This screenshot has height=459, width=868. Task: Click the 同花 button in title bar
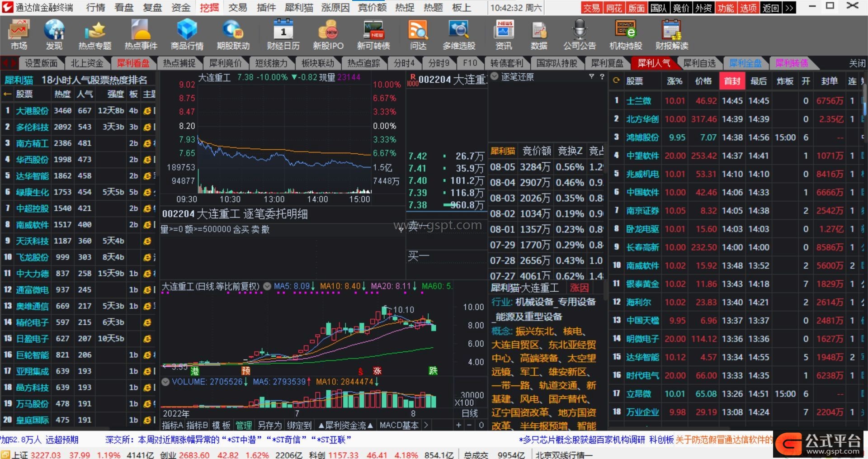614,8
